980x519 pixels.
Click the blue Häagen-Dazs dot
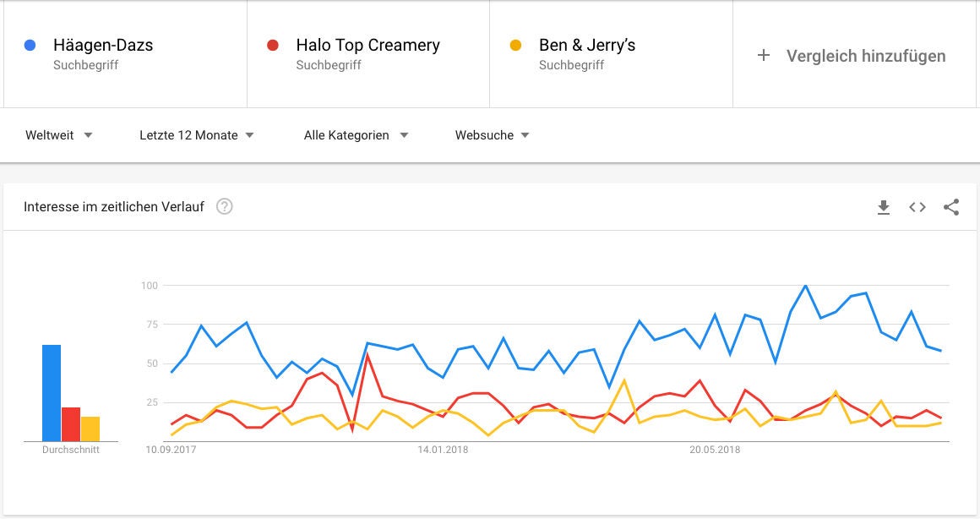[30, 46]
